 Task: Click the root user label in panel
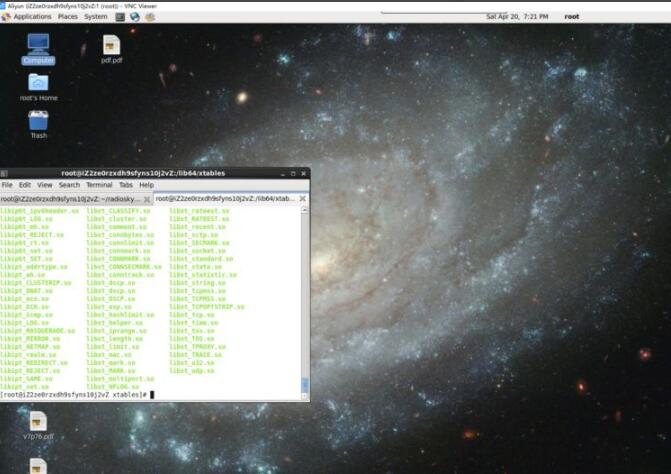pos(572,17)
